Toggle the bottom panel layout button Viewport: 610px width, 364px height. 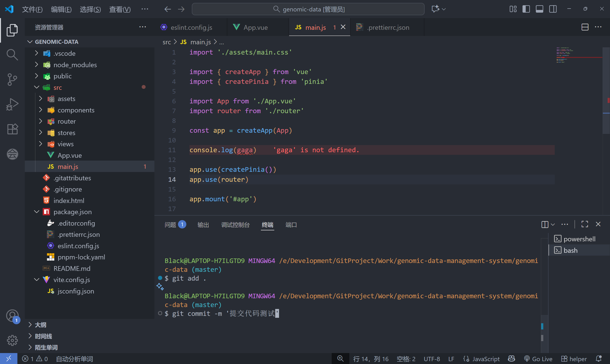[x=539, y=9]
